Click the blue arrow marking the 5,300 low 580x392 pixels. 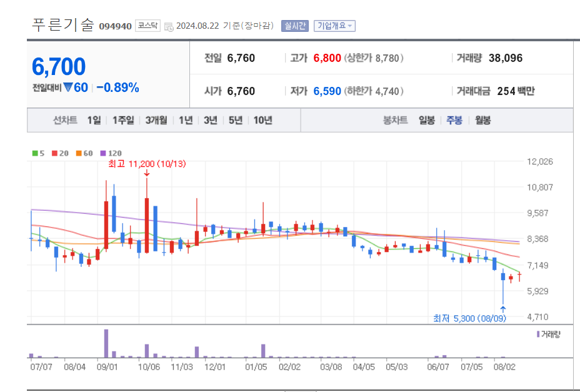point(502,308)
